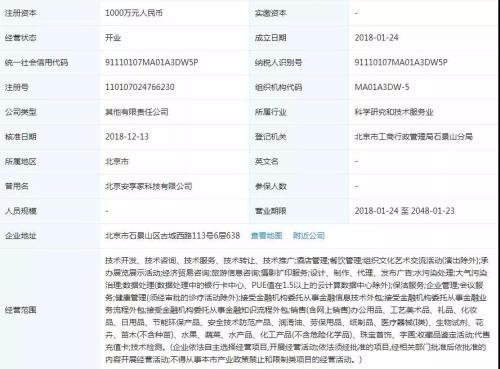This screenshot has height=369, width=500.
Task: Click the 营业期限 label
Action: tap(270, 211)
